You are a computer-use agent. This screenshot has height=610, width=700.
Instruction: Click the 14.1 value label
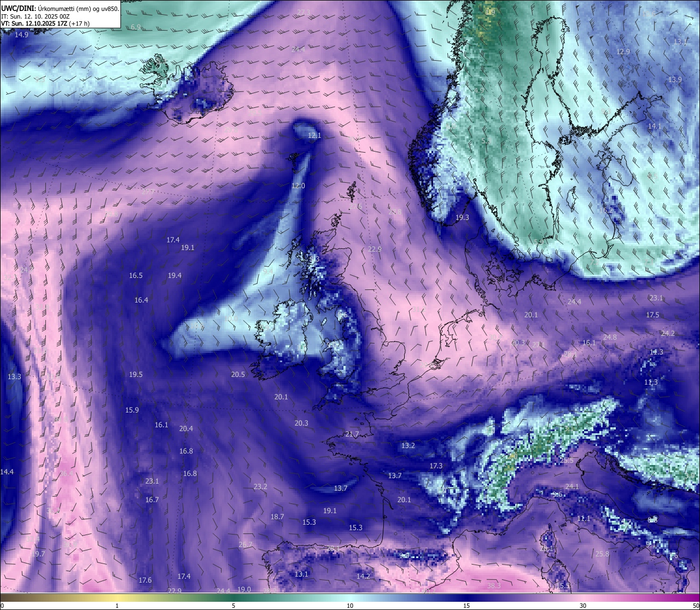[x=654, y=126]
